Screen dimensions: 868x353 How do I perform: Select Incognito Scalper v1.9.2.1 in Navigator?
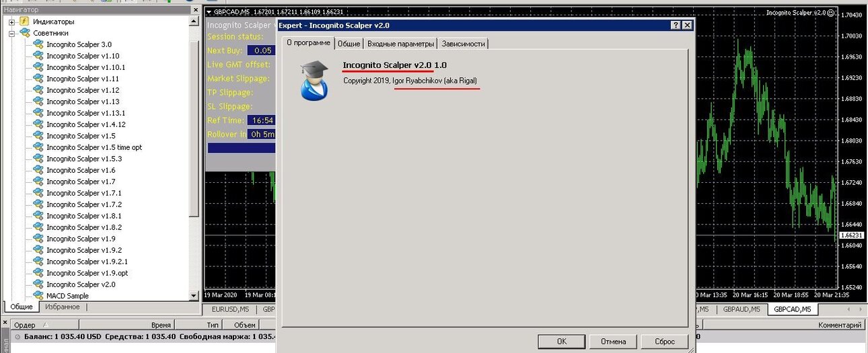(x=87, y=262)
